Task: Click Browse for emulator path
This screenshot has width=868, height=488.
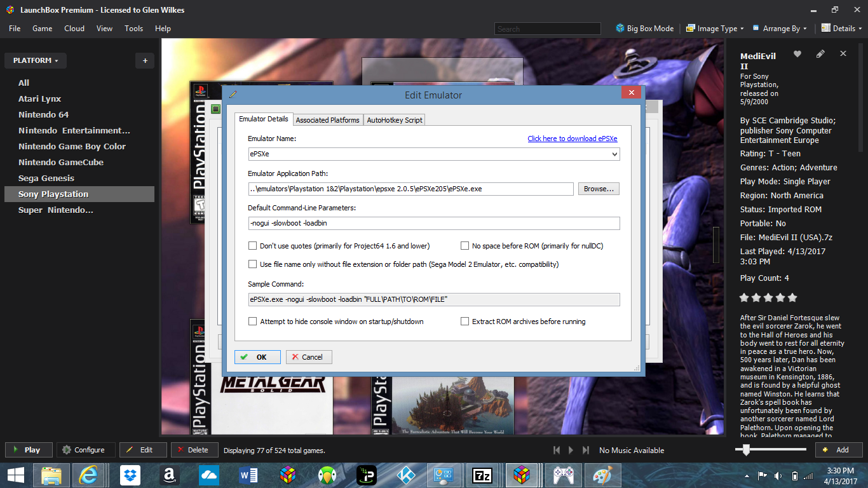Action: coord(599,189)
